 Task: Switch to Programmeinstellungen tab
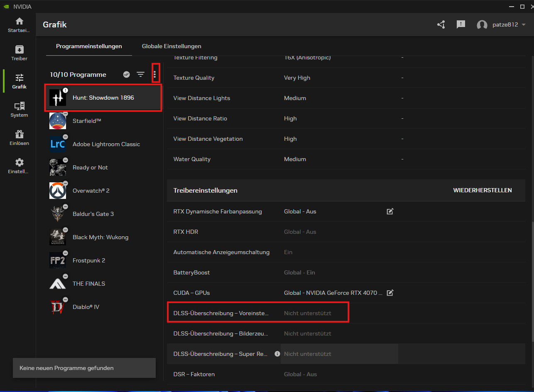click(89, 46)
